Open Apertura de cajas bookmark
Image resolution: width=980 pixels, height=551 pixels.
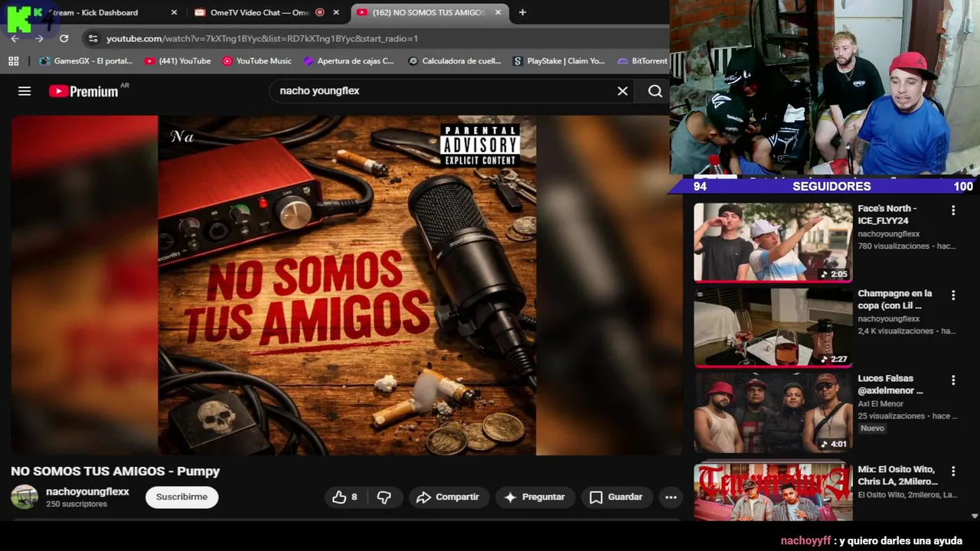348,61
